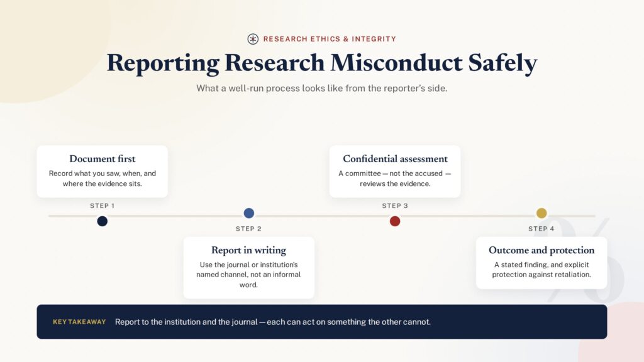
Task: Select the Step 2 blue timeline dot
Action: pos(248,213)
